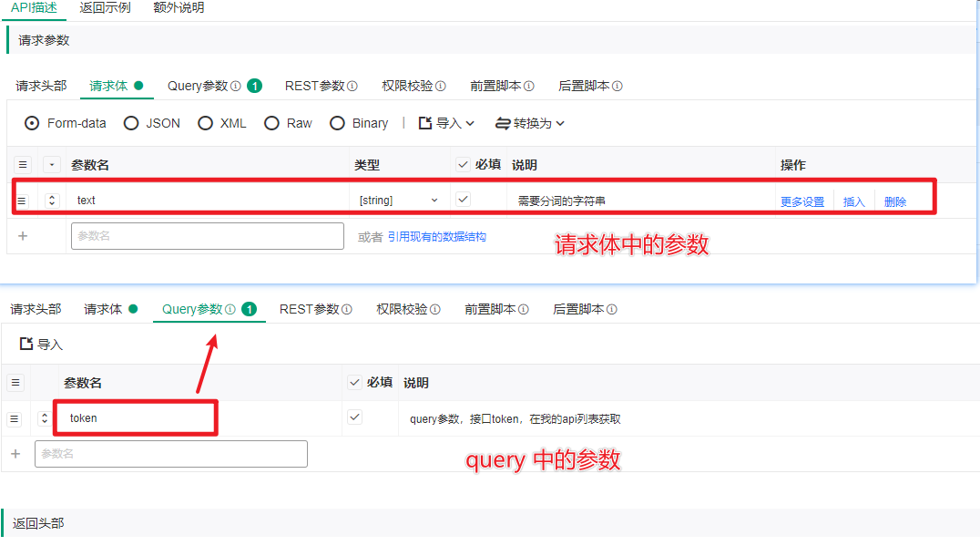Image resolution: width=980 pixels, height=546 pixels.
Task: Click the hamburger icon in the Query table header
Action: click(16, 382)
